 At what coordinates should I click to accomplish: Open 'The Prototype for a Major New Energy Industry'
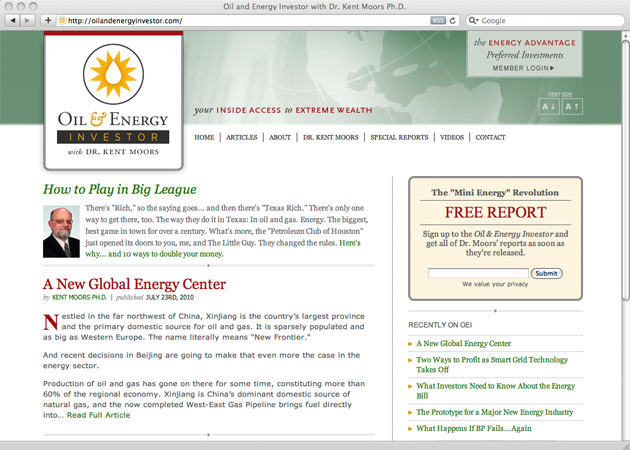[x=495, y=412]
